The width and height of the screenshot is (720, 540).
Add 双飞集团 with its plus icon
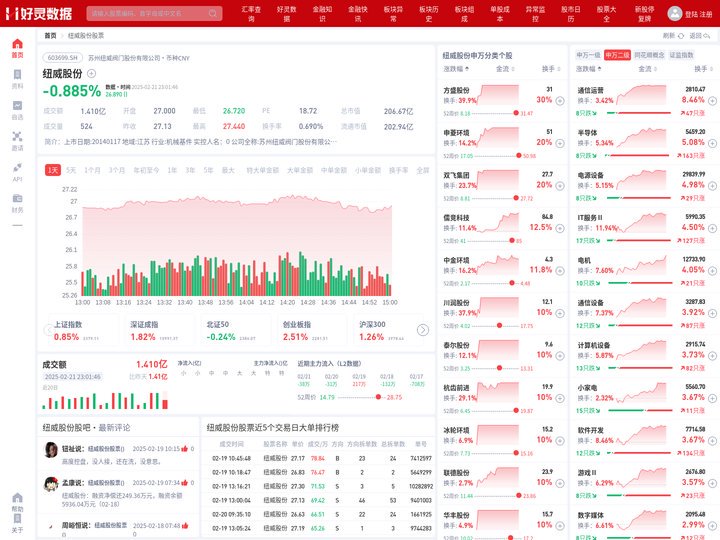click(560, 186)
